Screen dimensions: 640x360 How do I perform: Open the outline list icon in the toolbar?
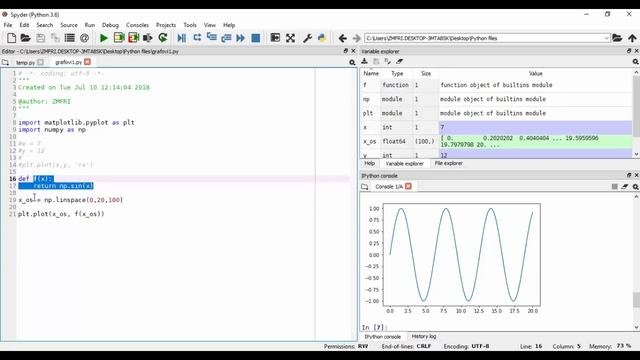click(70, 38)
